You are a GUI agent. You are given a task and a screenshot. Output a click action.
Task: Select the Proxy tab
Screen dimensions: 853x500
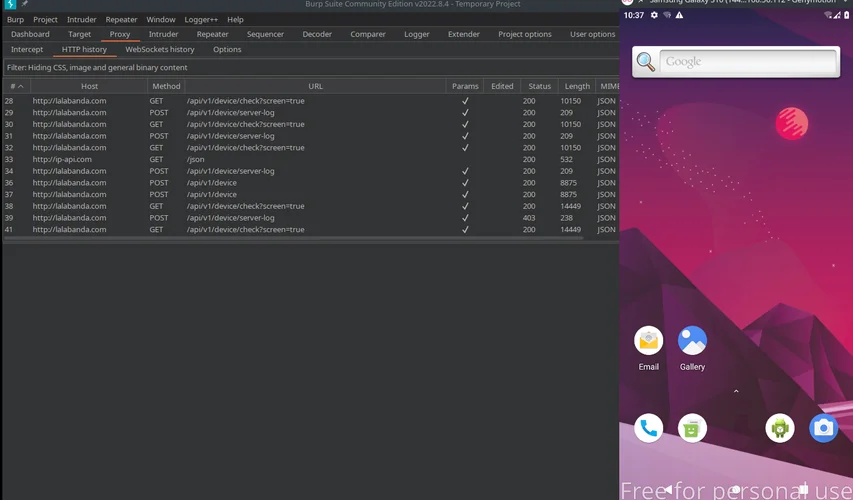click(x=120, y=34)
